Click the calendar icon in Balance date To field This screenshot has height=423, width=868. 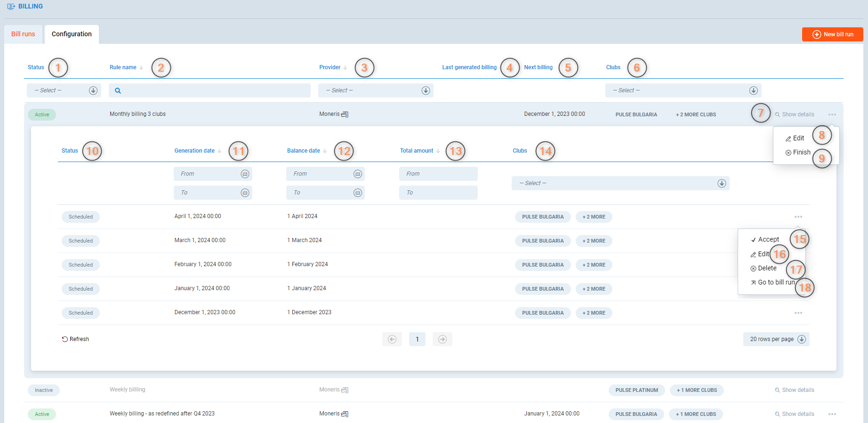pyautogui.click(x=358, y=193)
